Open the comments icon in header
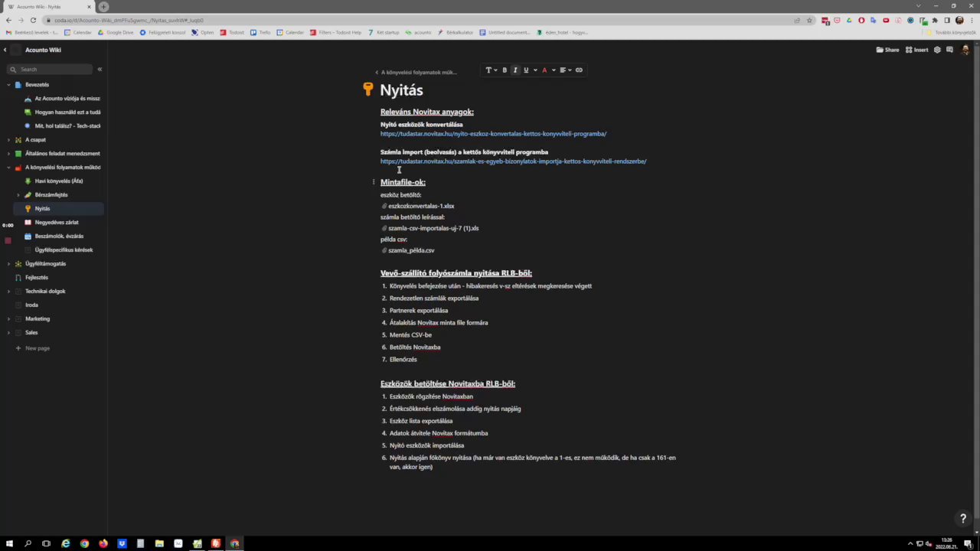 950,50
